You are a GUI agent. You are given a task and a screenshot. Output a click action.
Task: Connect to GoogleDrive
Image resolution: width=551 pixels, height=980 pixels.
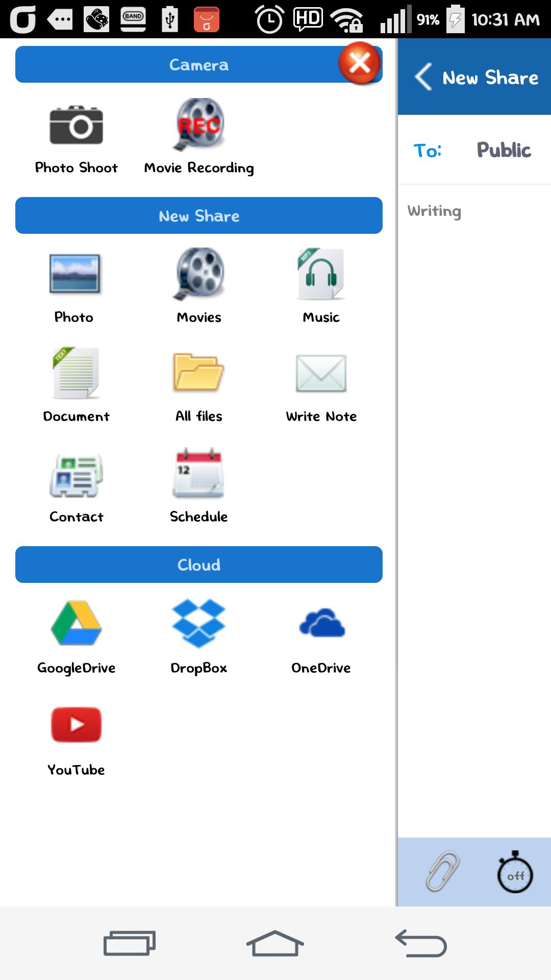[76, 624]
